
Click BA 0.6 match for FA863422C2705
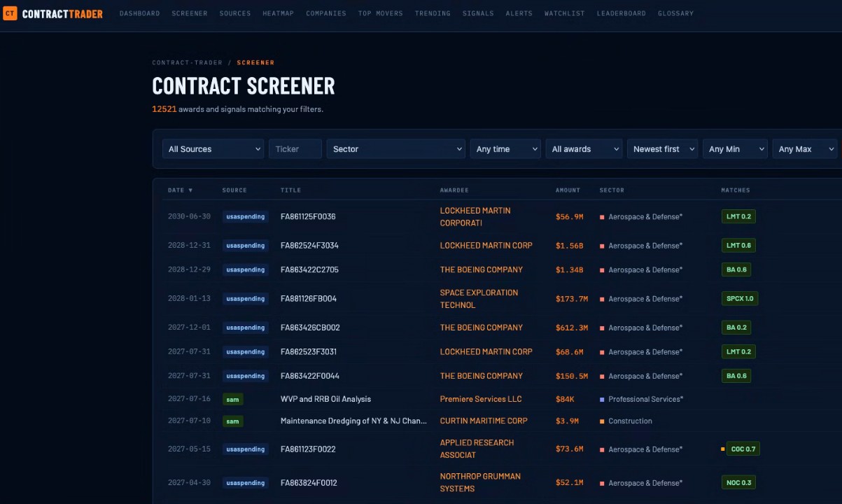736,269
